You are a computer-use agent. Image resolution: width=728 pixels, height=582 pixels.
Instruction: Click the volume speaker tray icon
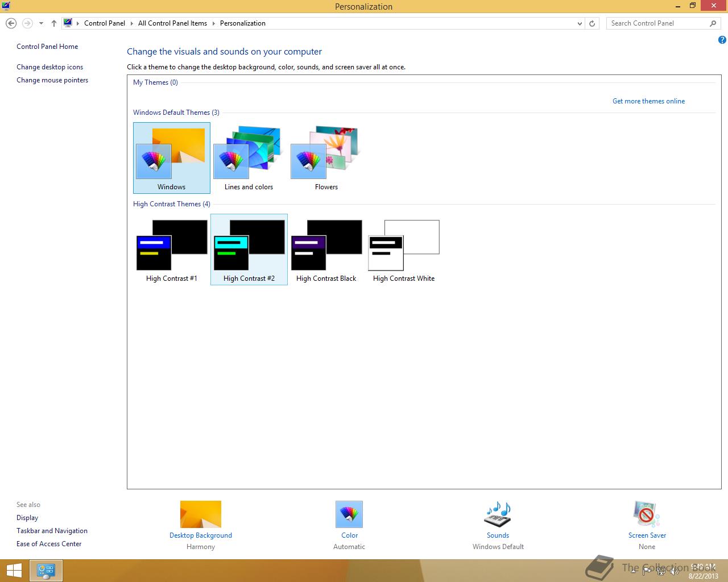click(x=674, y=571)
